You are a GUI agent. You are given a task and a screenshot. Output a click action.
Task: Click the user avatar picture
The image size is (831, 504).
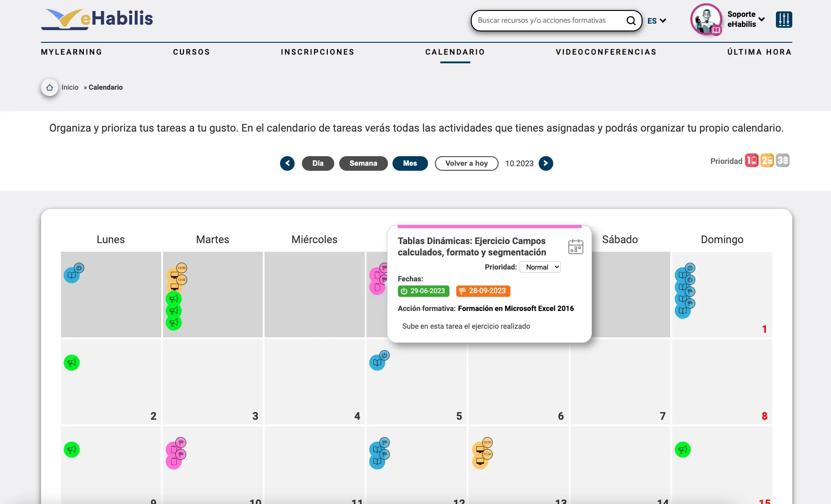pyautogui.click(x=706, y=20)
